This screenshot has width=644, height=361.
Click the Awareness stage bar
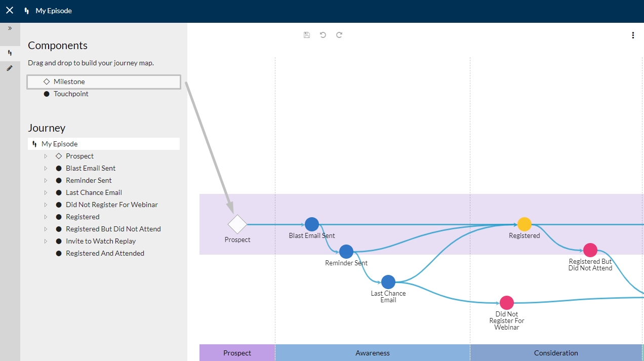click(x=373, y=353)
